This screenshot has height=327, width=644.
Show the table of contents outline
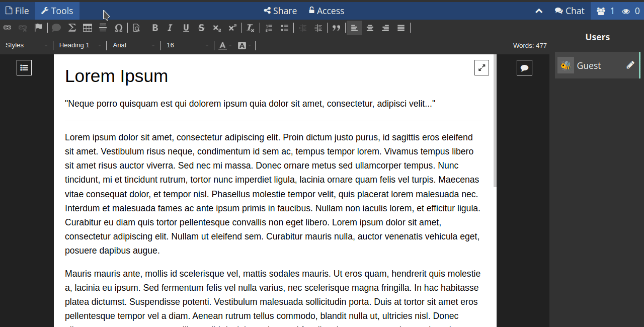point(24,67)
